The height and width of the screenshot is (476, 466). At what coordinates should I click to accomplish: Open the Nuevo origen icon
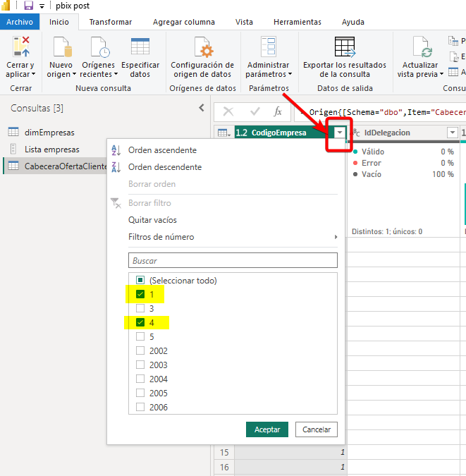tap(61, 48)
